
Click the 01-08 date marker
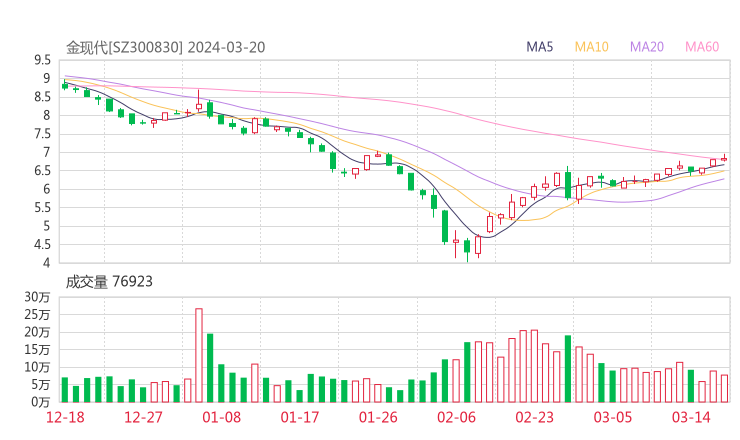point(221,417)
